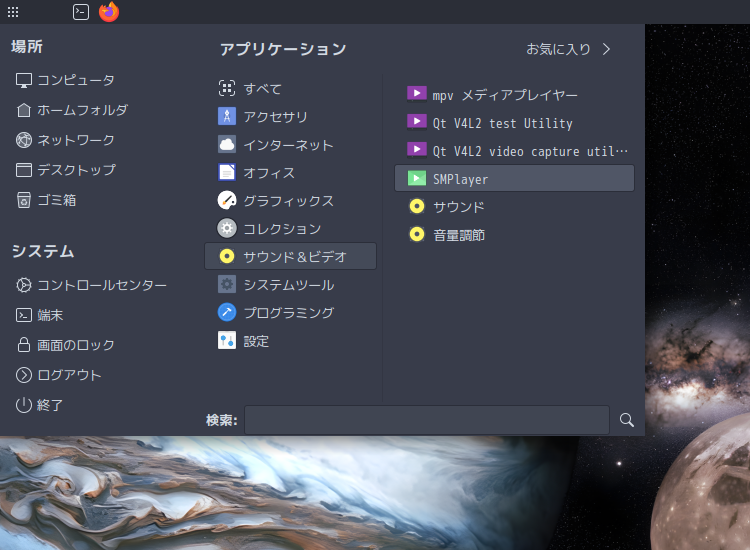Click the システムツール icon
The width and height of the screenshot is (750, 550).
pyautogui.click(x=227, y=285)
